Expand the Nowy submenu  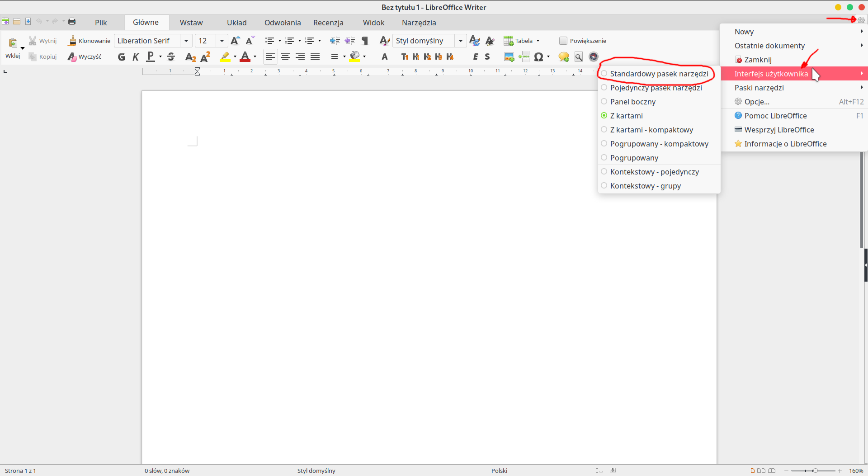pyautogui.click(x=794, y=32)
